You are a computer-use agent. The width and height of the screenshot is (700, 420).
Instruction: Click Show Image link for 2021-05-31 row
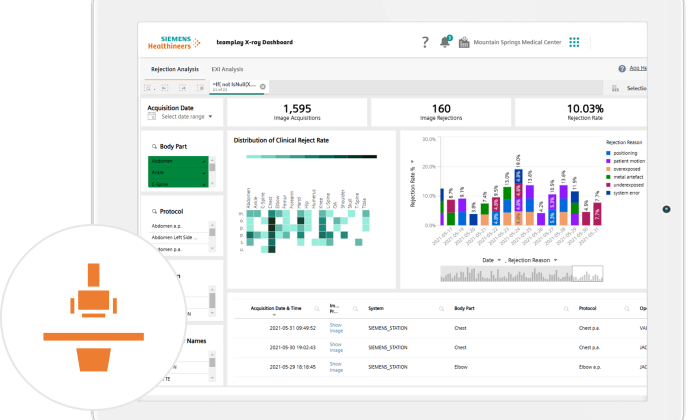337,327
